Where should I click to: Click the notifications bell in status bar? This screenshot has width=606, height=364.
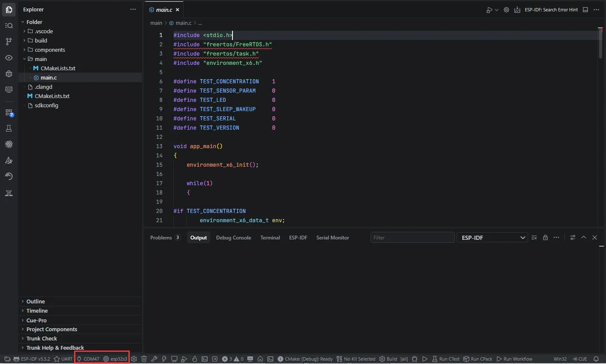[596, 359]
